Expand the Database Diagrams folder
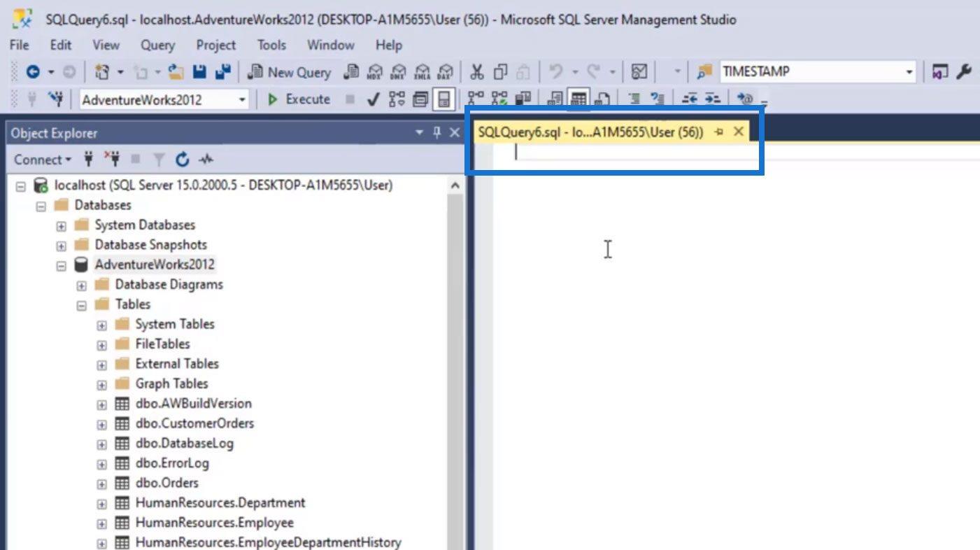 point(81,285)
